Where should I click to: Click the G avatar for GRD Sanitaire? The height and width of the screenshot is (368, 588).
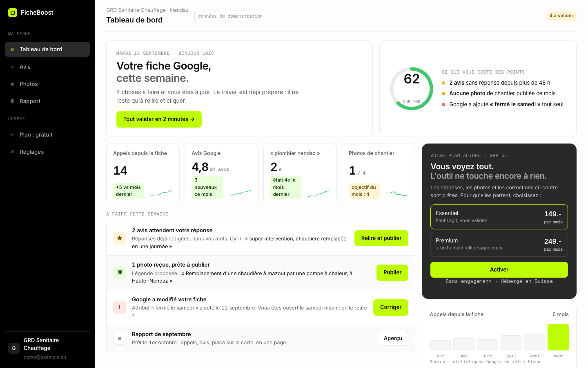[x=14, y=348]
